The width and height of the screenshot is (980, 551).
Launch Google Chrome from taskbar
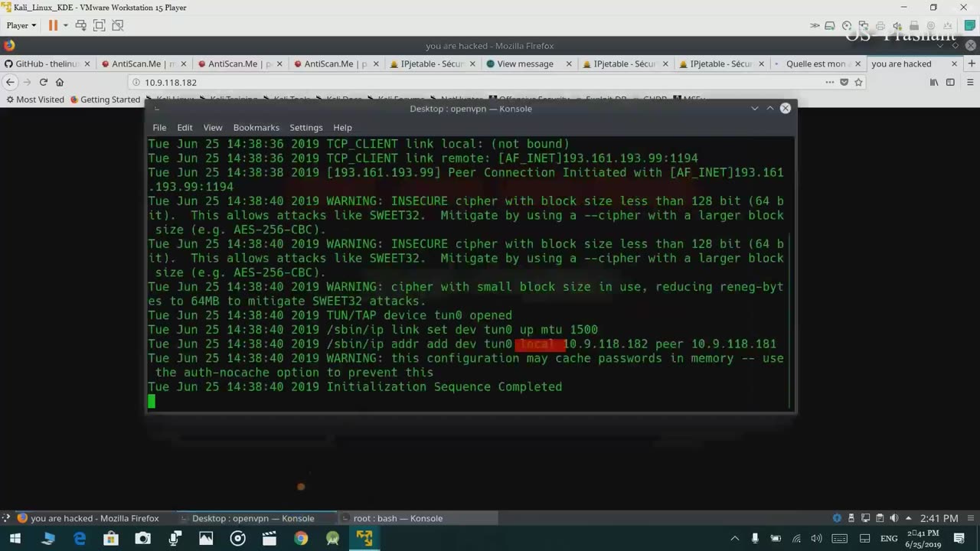(x=301, y=539)
